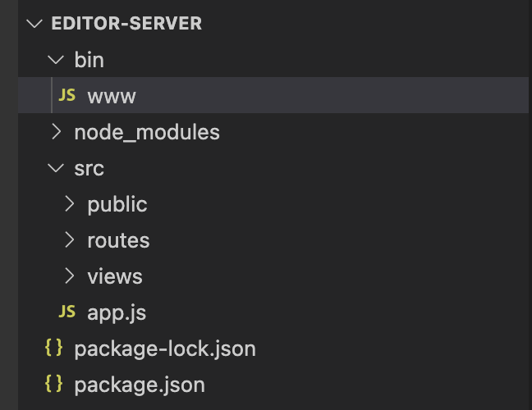Open the package.json file

[x=140, y=385]
